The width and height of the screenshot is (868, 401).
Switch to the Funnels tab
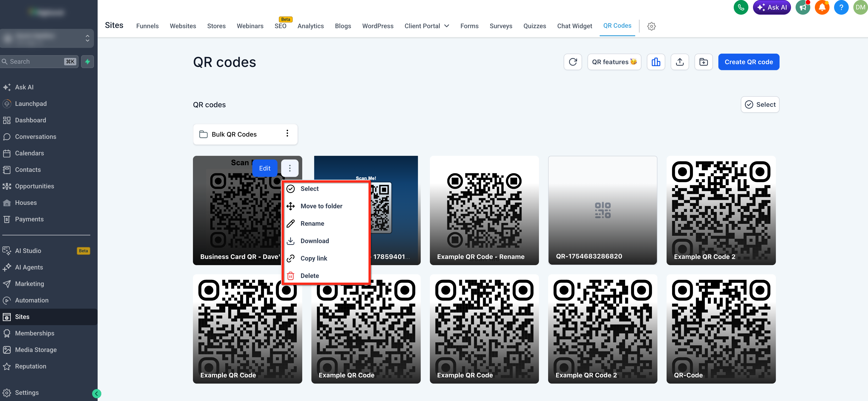147,26
